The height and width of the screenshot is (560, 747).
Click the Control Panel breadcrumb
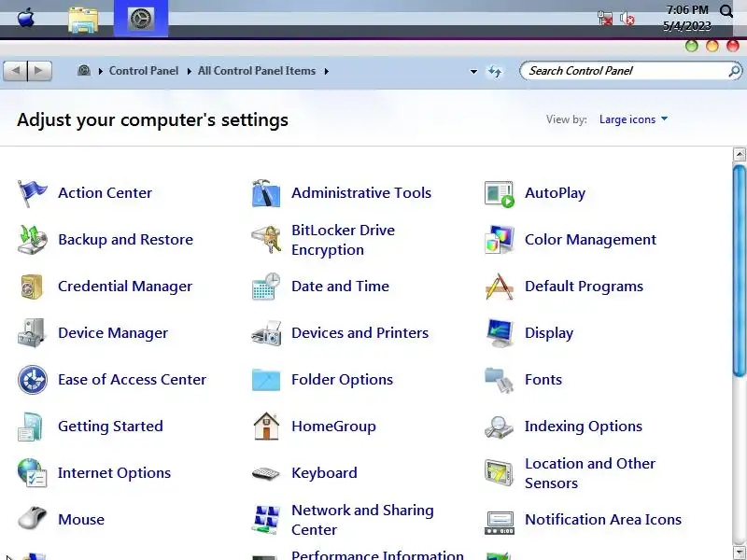click(x=144, y=71)
